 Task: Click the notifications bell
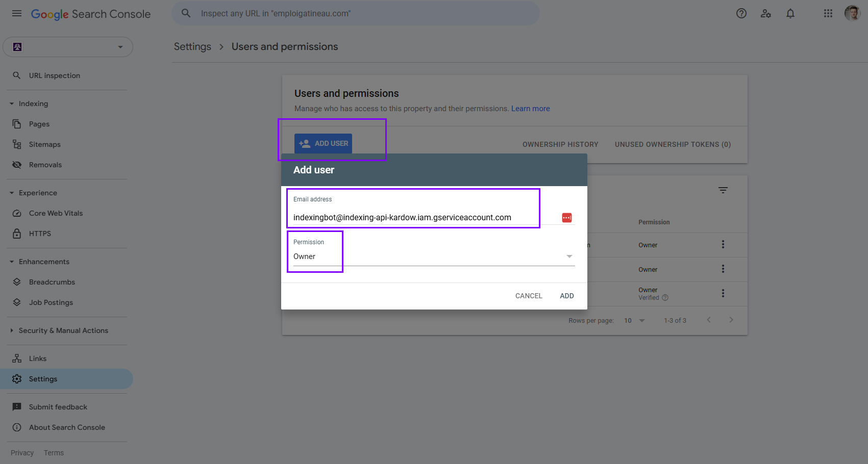click(x=790, y=13)
